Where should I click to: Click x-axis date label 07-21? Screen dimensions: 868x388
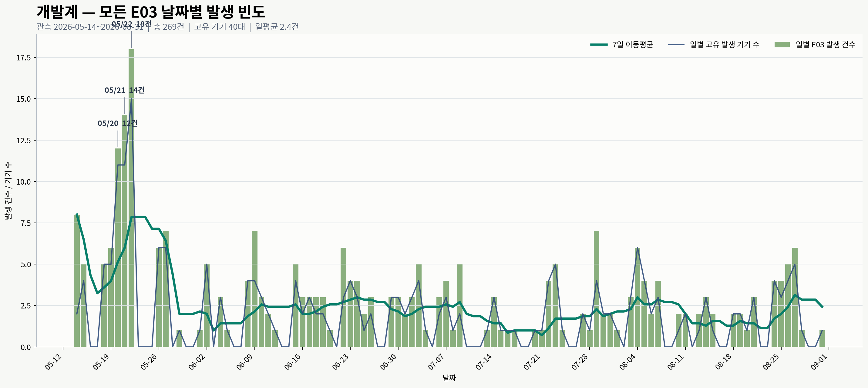coord(532,362)
